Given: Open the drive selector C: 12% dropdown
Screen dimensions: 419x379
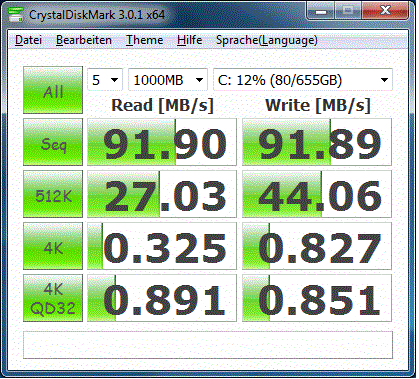Looking at the screenshot, I should click(x=303, y=80).
